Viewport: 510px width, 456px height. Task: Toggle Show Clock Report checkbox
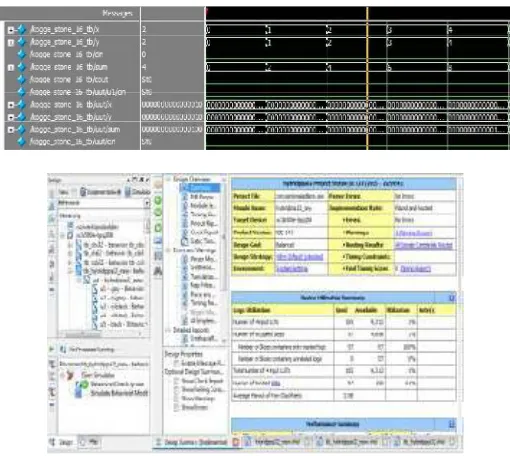[177, 381]
